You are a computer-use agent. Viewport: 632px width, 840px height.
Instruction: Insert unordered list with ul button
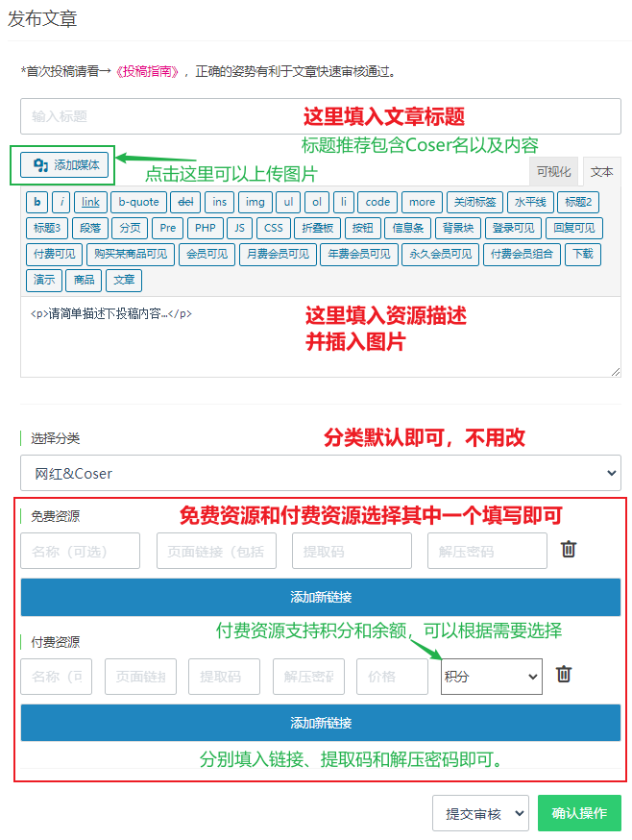tap(288, 202)
